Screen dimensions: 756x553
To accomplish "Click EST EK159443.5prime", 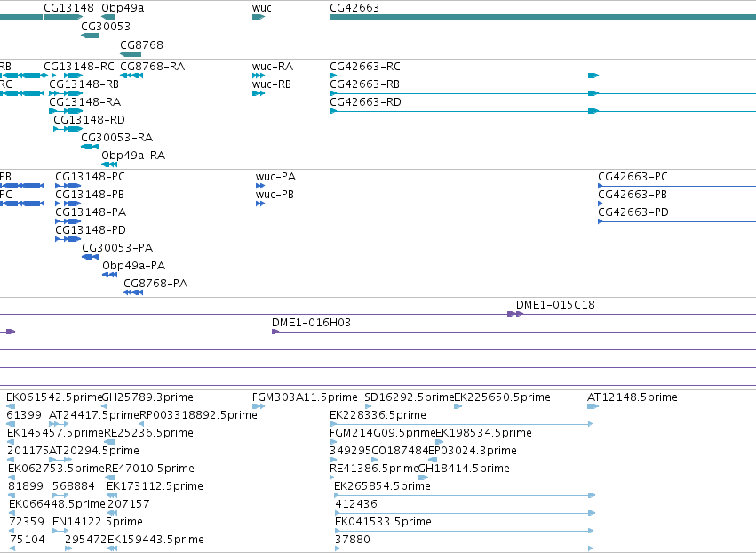I will 155,540.
